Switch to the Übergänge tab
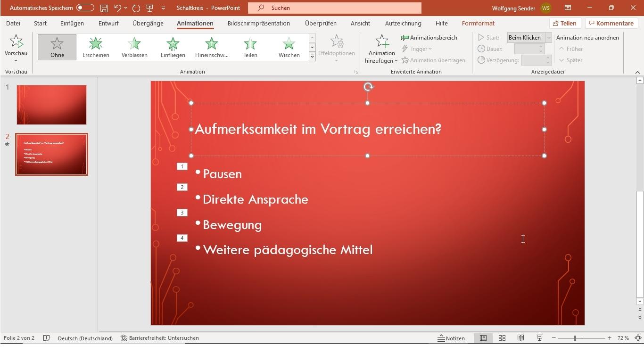This screenshot has height=362, width=644. pyautogui.click(x=148, y=23)
